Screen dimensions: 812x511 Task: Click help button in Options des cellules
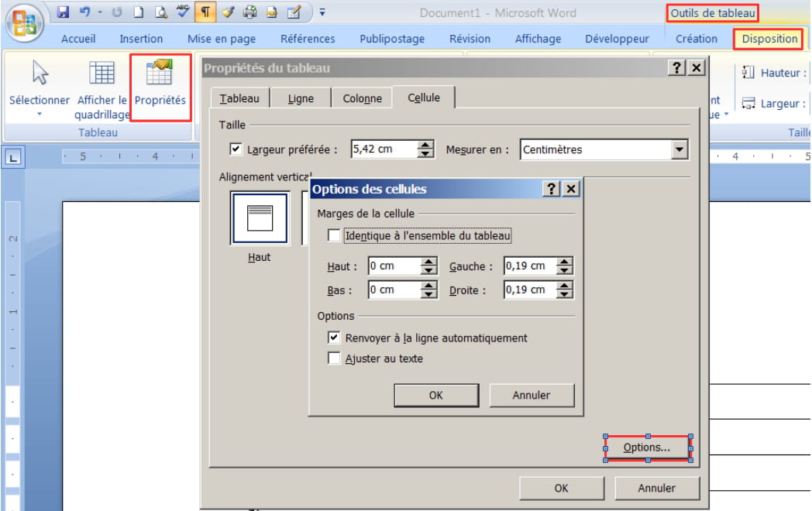tap(552, 189)
